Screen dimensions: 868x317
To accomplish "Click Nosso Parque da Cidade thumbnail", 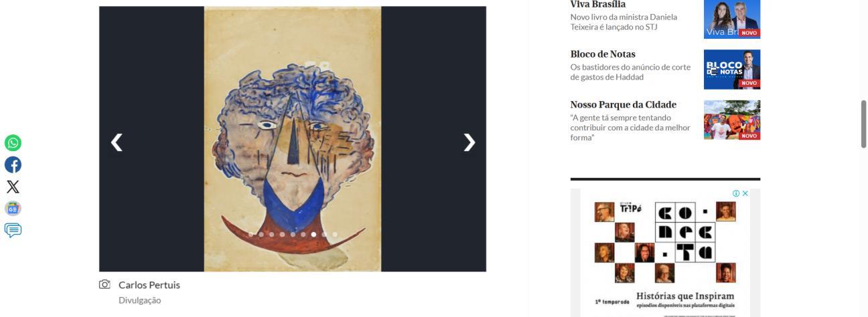I will [732, 120].
